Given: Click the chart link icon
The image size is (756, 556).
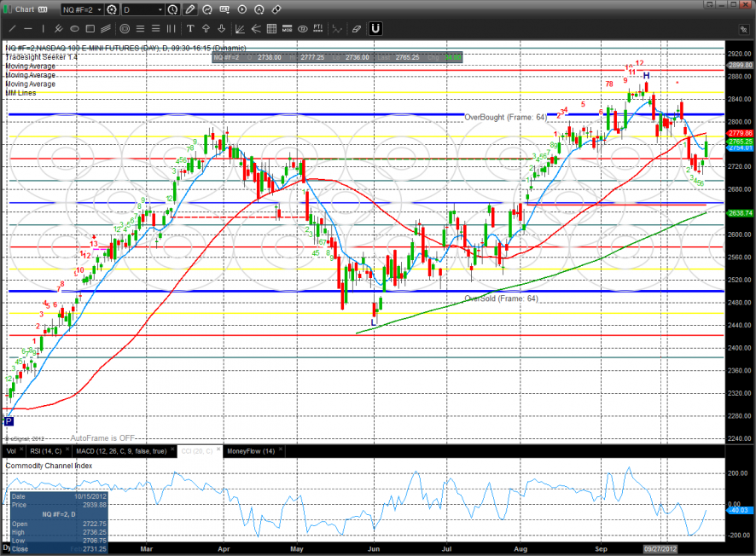Looking at the screenshot, I should click(x=276, y=9).
